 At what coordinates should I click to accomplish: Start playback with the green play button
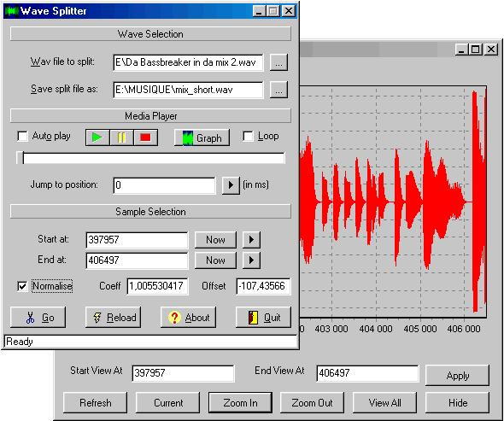(x=97, y=137)
